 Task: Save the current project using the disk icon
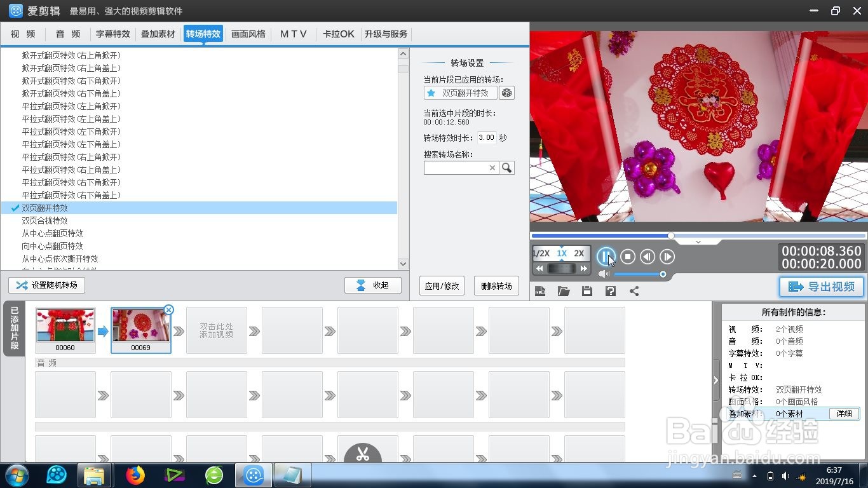click(x=587, y=290)
